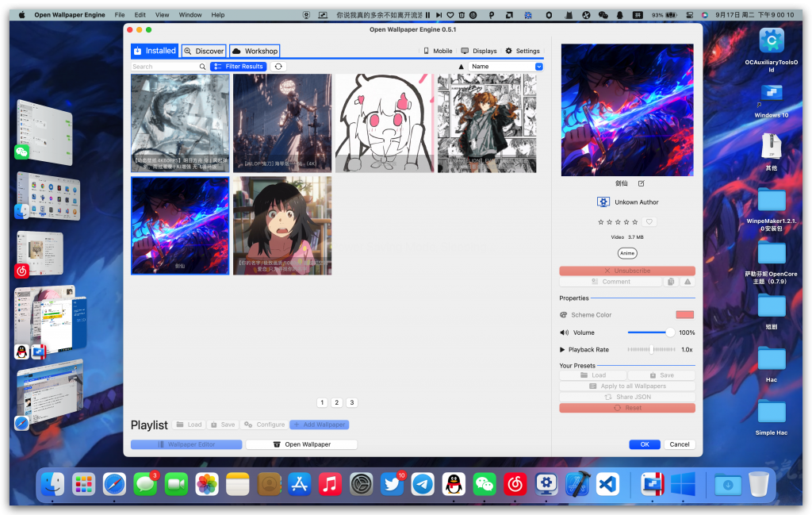Click the Playback Rate slider

pos(652,349)
